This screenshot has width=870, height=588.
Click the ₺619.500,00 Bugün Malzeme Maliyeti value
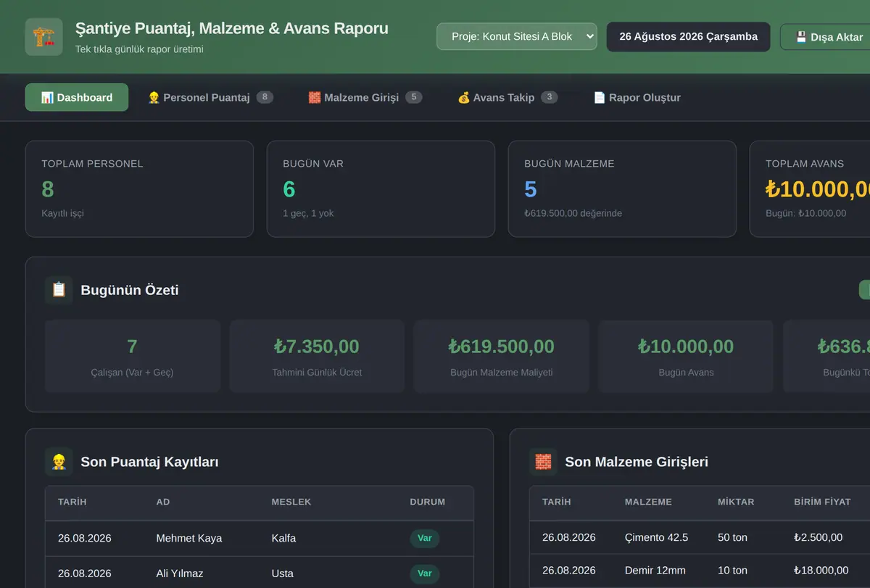[x=501, y=347]
